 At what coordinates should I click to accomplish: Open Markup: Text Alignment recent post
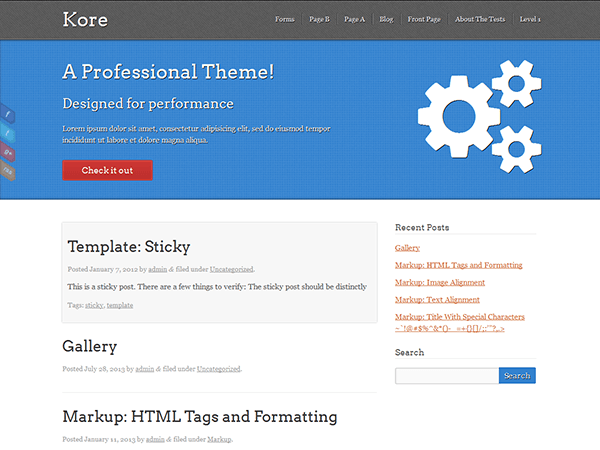(437, 300)
